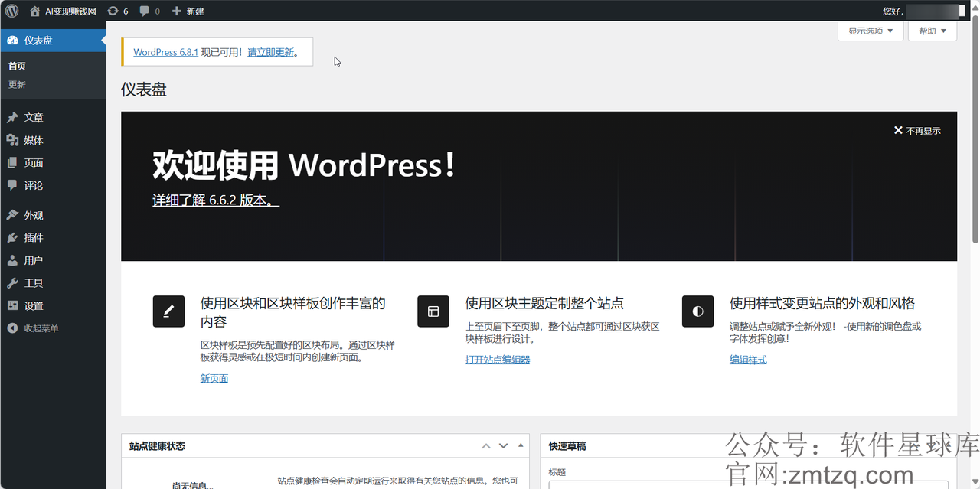Image resolution: width=980 pixels, height=489 pixels.
Task: Open the 评论 menu
Action: pos(54,185)
